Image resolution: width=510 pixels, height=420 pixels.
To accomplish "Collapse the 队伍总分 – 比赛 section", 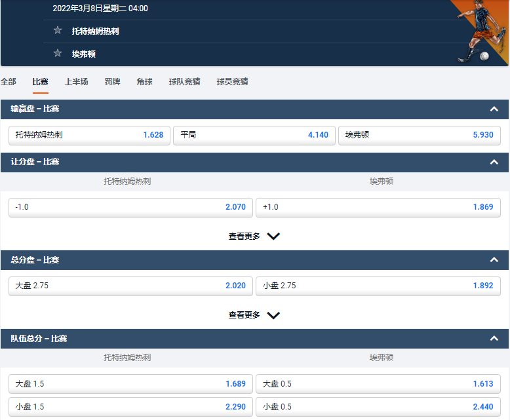I will coord(494,339).
